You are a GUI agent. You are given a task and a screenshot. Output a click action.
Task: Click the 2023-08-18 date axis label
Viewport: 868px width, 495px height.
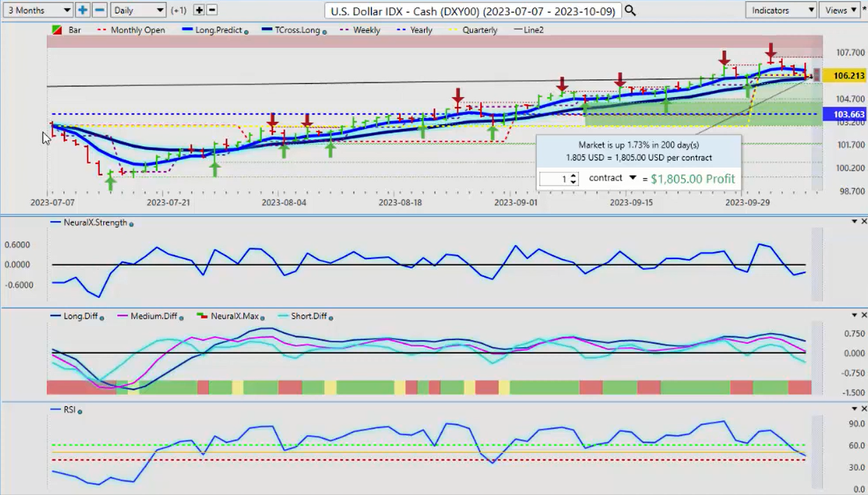(x=400, y=202)
